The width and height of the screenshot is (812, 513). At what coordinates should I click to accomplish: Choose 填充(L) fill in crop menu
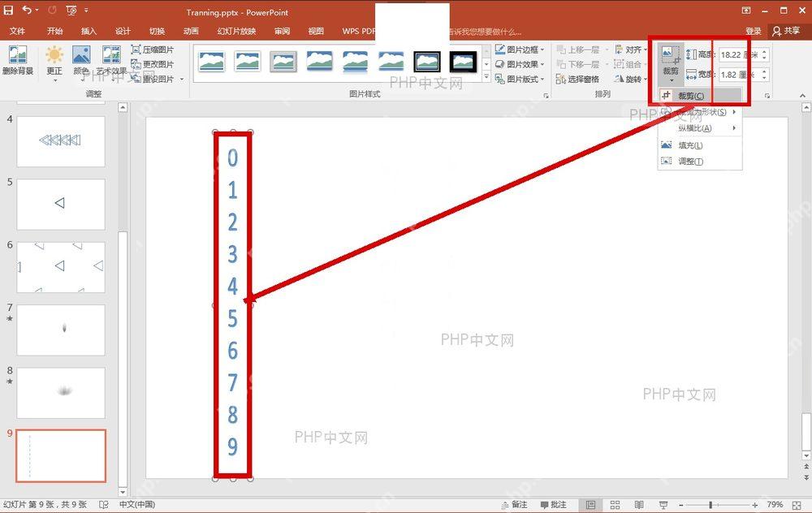(x=700, y=145)
